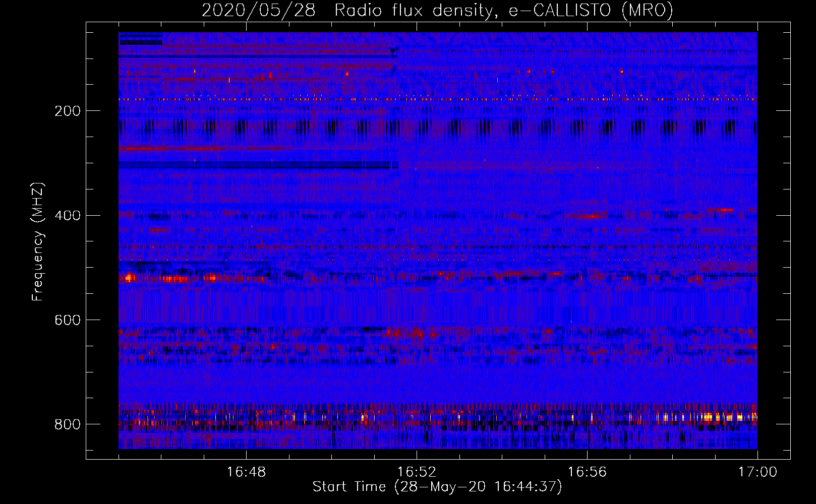The width and height of the screenshot is (816, 504).
Task: Click the 600 frequency tick label
Action: (67, 321)
